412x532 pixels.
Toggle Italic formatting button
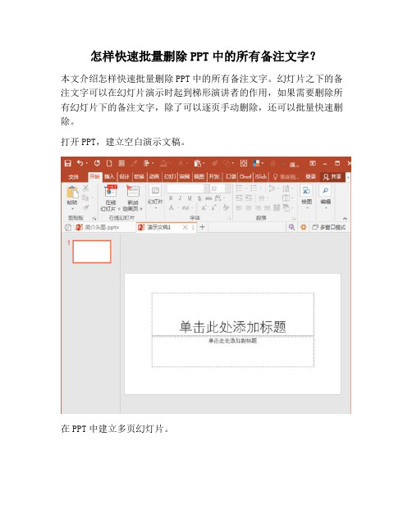(180, 198)
